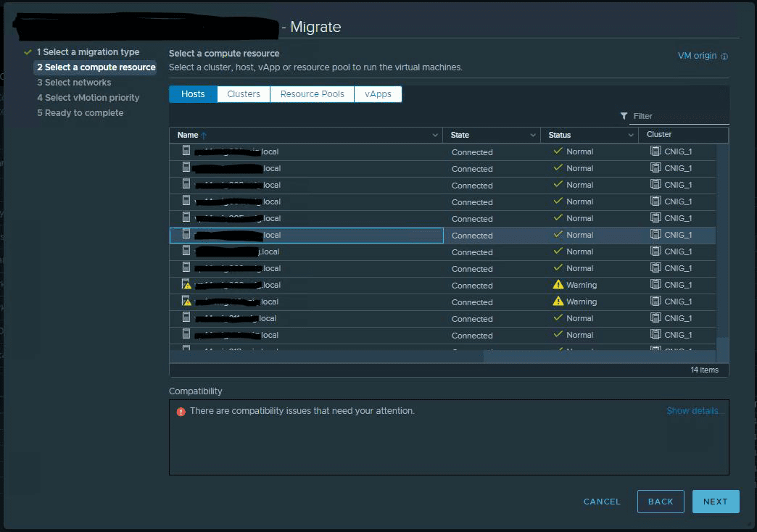This screenshot has height=532, width=757.
Task: Click the red compatibility error icon
Action: pos(181,412)
